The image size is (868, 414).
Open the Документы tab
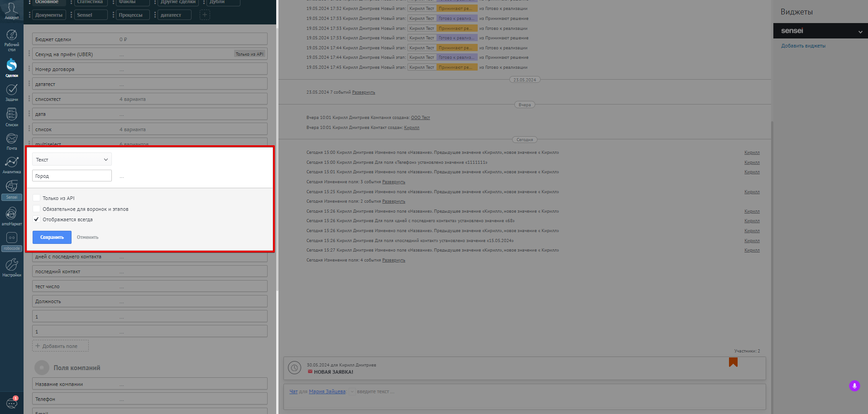49,15
